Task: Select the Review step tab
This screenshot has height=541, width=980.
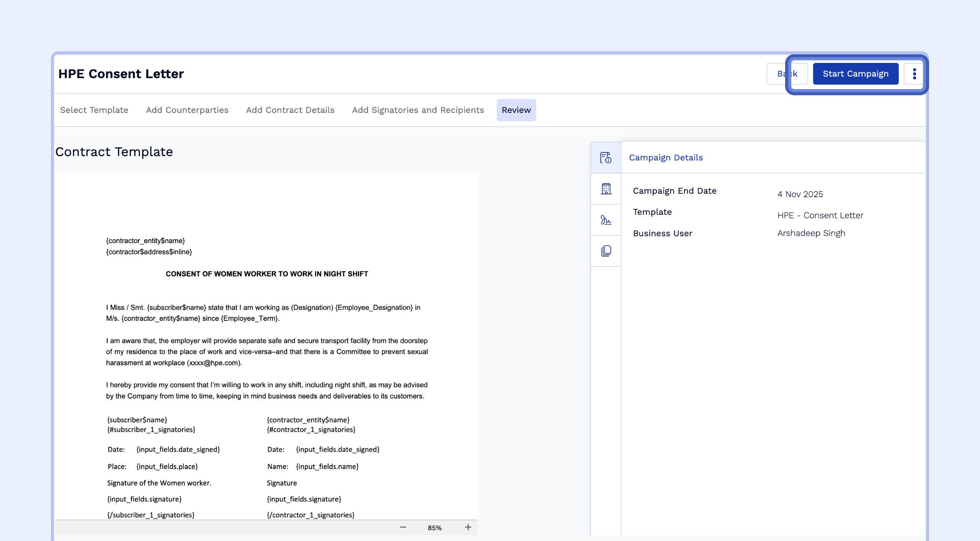Action: point(516,110)
